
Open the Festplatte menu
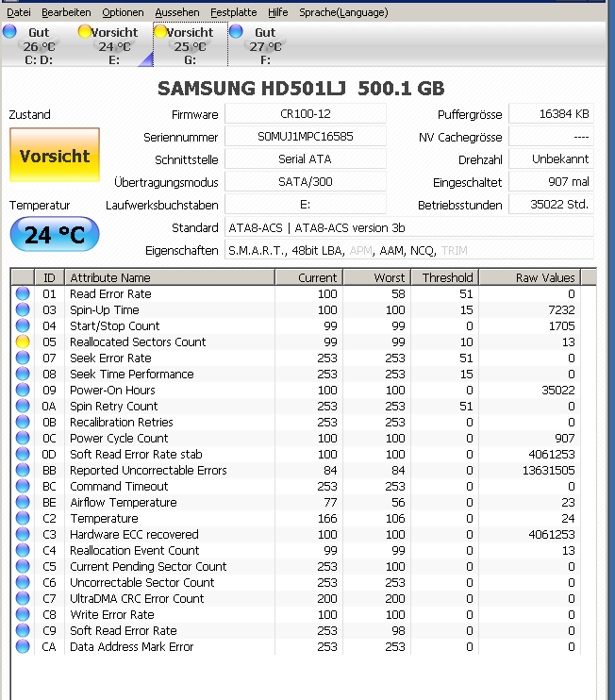pyautogui.click(x=233, y=12)
